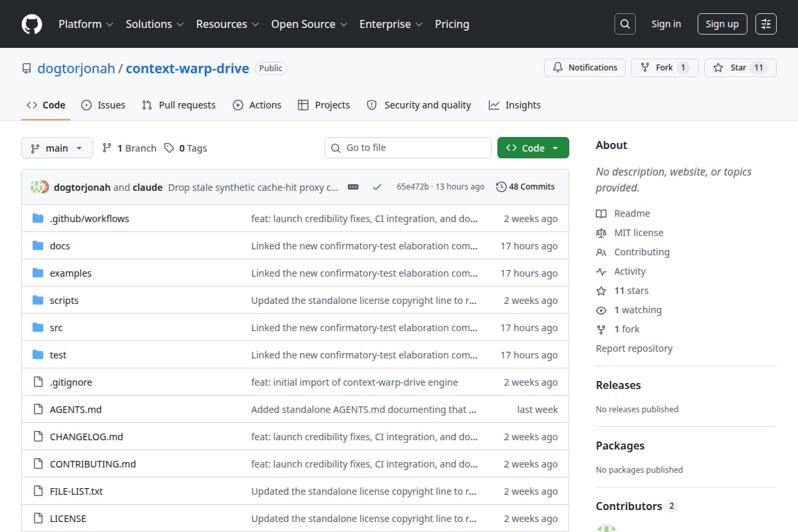Image resolution: width=798 pixels, height=532 pixels.
Task: Open 'Drop stale synthetic cache-hit proxy' commit message
Action: 253,187
